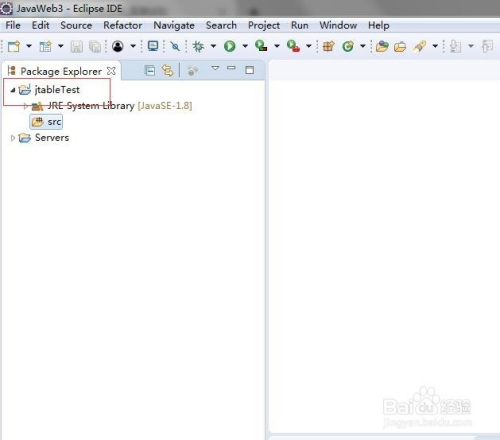Expand the JRE System Library node
The height and width of the screenshot is (440, 500).
coord(25,106)
